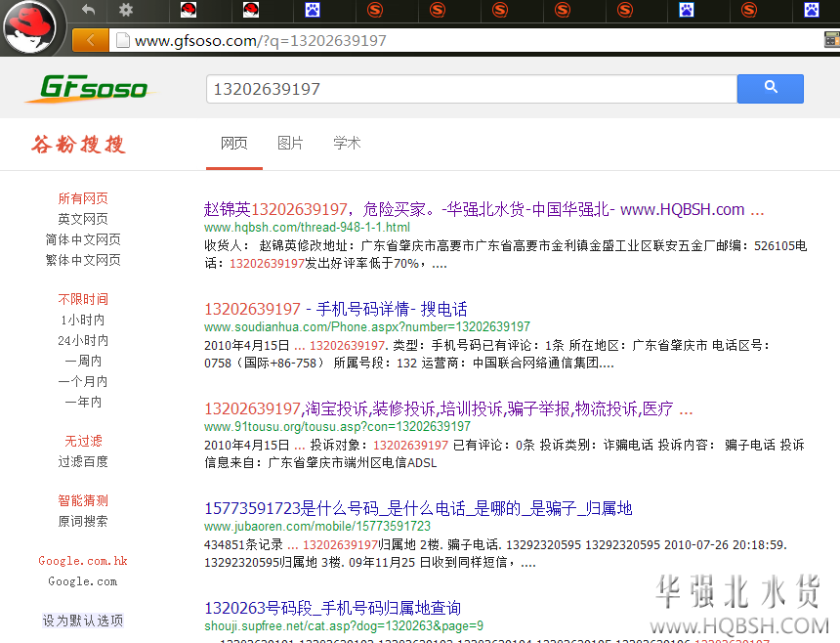This screenshot has height=643, width=840.
Task: Click the curved reply-arrow icon in top bar
Action: point(88,10)
